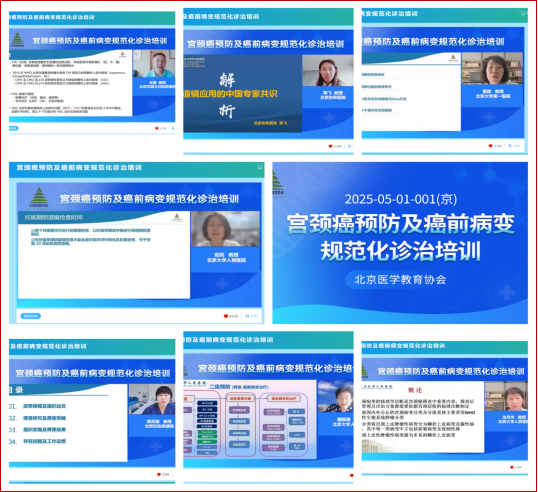Toggle the small window icon atop the middle-left panel header
This screenshot has width=538, height=492.
pos(260,167)
